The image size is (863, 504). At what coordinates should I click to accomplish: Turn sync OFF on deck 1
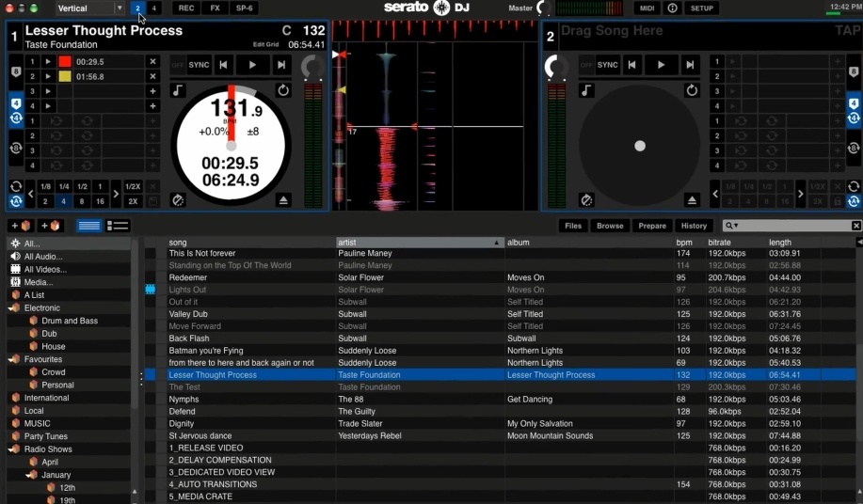(177, 65)
